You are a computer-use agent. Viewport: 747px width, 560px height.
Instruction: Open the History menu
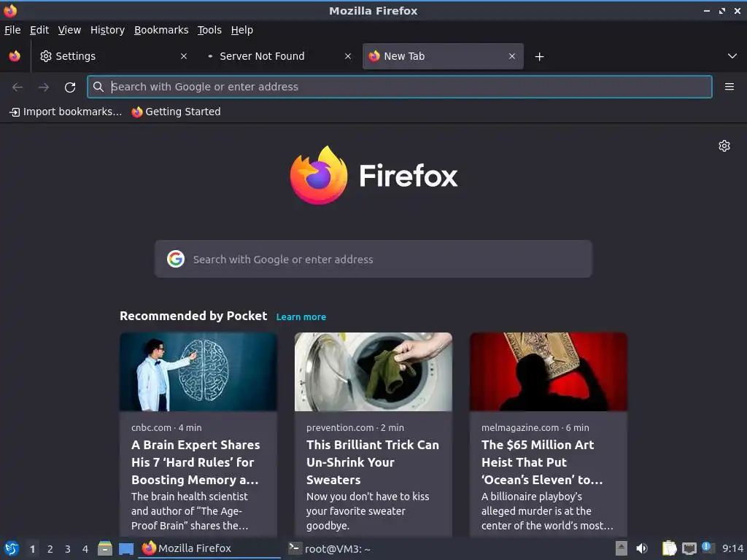tap(107, 30)
